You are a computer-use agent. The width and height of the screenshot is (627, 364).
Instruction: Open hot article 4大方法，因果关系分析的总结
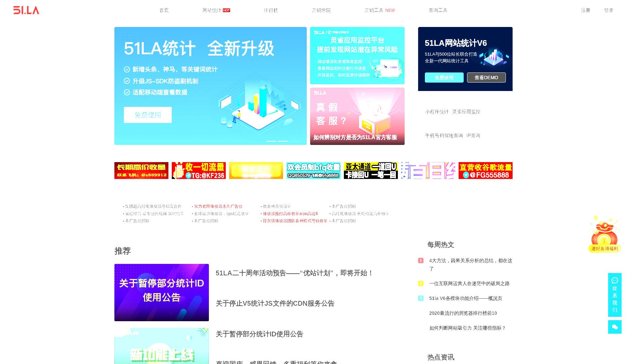(471, 265)
